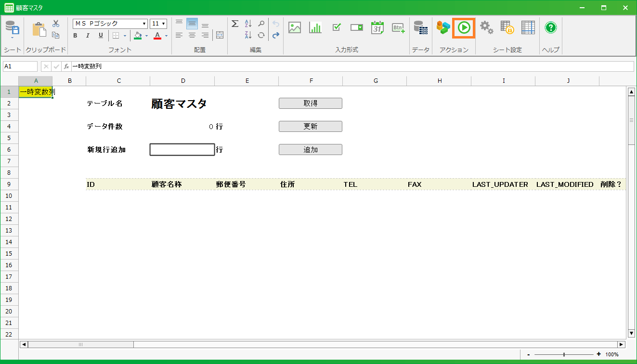637x364 pixels.
Task: Insert a chart using the bar chart icon
Action: tap(315, 28)
